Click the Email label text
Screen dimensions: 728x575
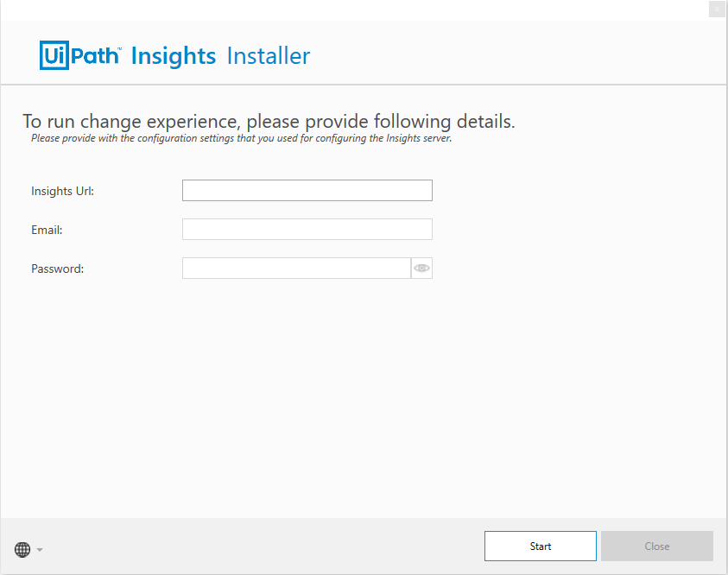[x=47, y=231]
